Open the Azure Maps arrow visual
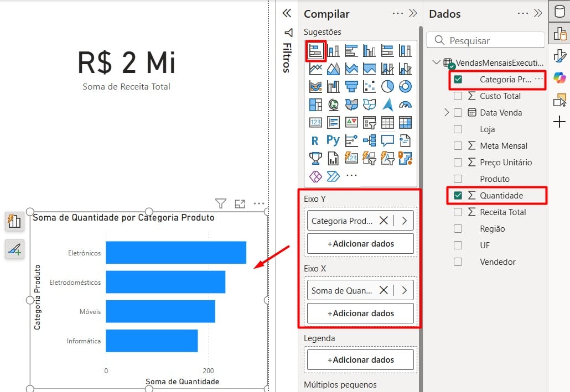Image resolution: width=570 pixels, height=392 pixels. (387, 104)
